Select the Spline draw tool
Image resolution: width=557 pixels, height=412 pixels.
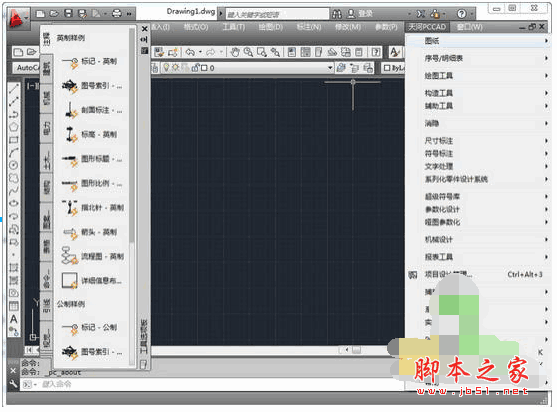click(13, 191)
